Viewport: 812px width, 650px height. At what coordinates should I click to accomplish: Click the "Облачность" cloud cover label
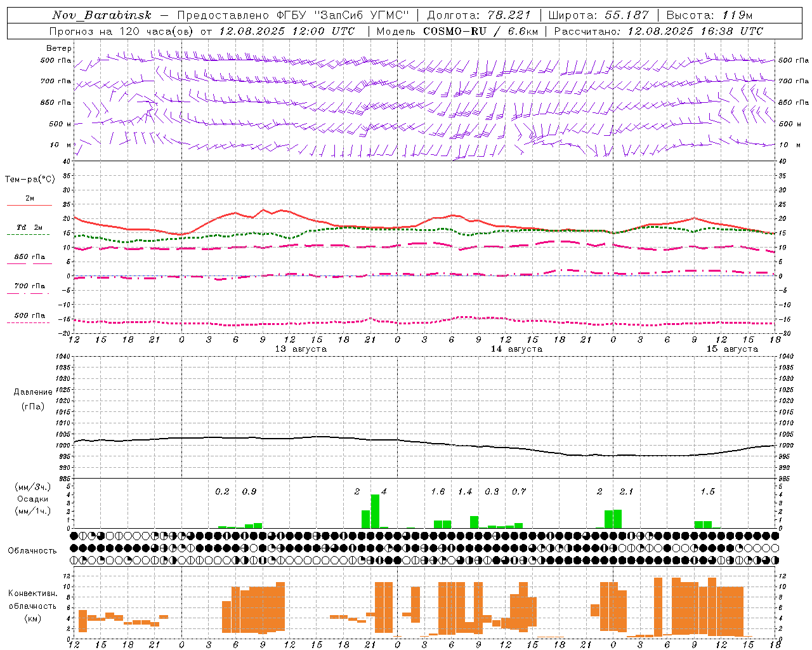pos(32,551)
